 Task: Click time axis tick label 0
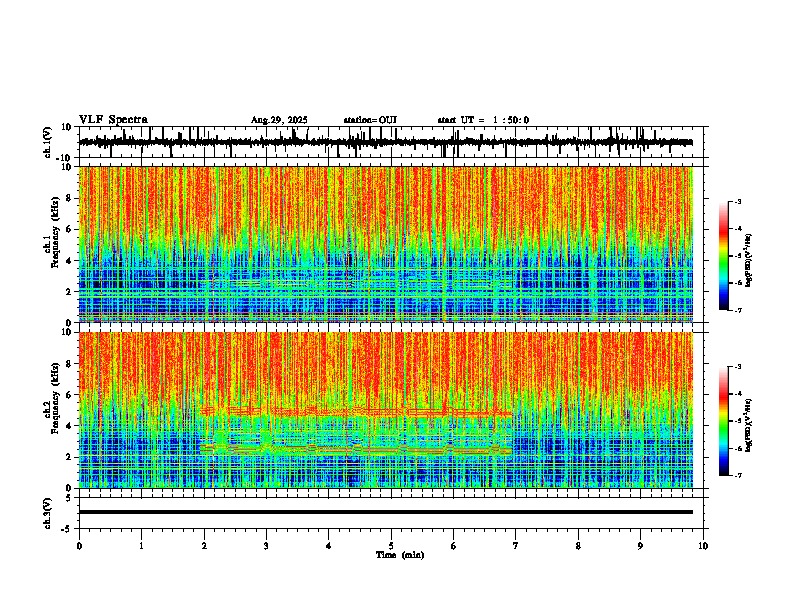point(79,546)
